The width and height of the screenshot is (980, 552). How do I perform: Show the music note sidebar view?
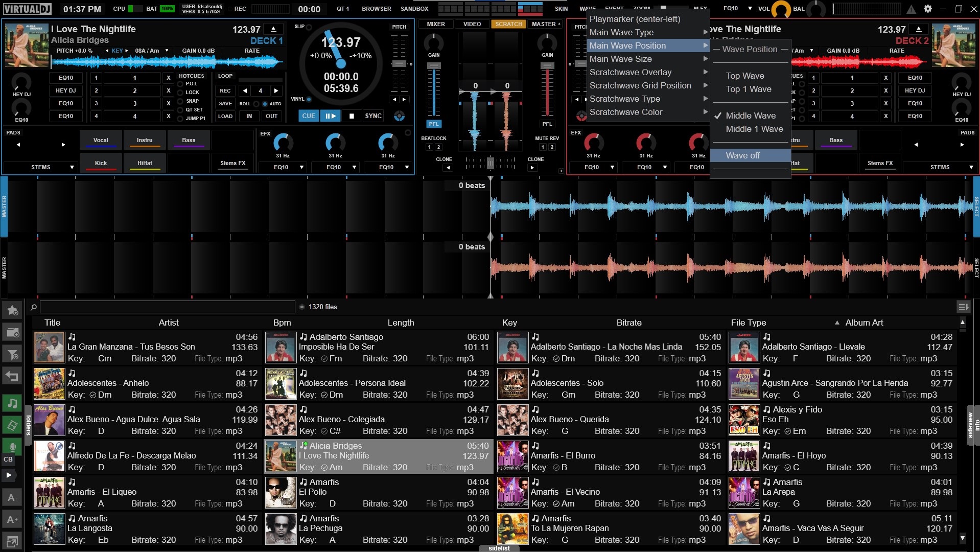(12, 403)
